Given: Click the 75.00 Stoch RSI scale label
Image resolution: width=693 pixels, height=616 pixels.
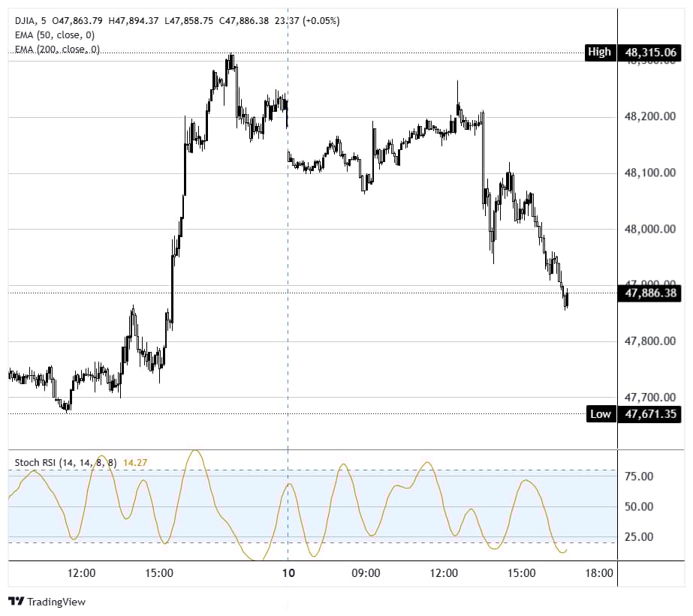Looking at the screenshot, I should coord(639,476).
